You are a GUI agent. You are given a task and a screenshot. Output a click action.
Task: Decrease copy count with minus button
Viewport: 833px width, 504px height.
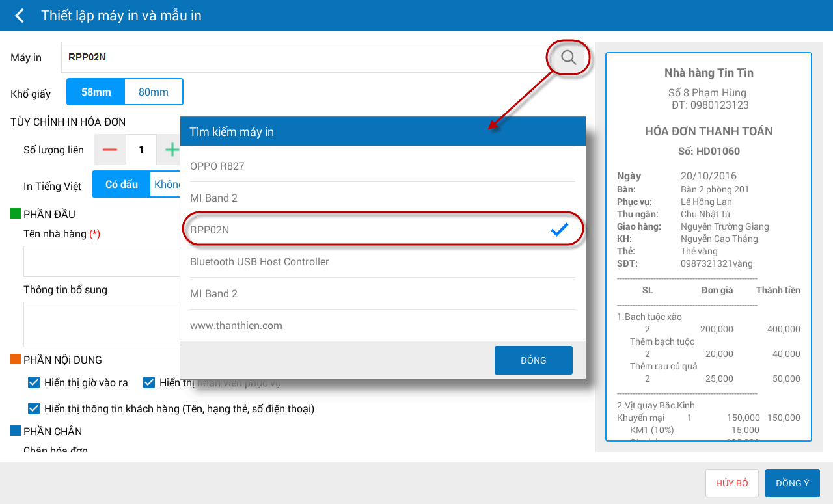(x=110, y=150)
